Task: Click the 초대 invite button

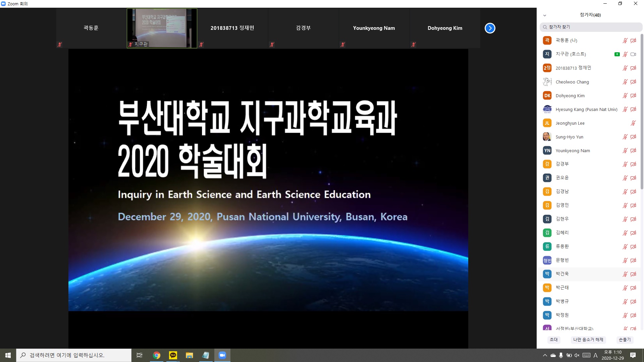Action: (x=553, y=340)
